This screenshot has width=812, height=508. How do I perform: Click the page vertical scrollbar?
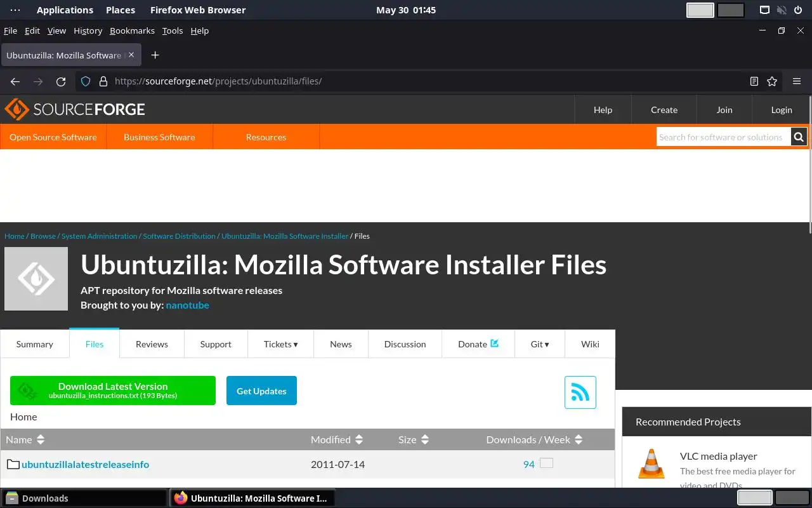tap(809, 165)
